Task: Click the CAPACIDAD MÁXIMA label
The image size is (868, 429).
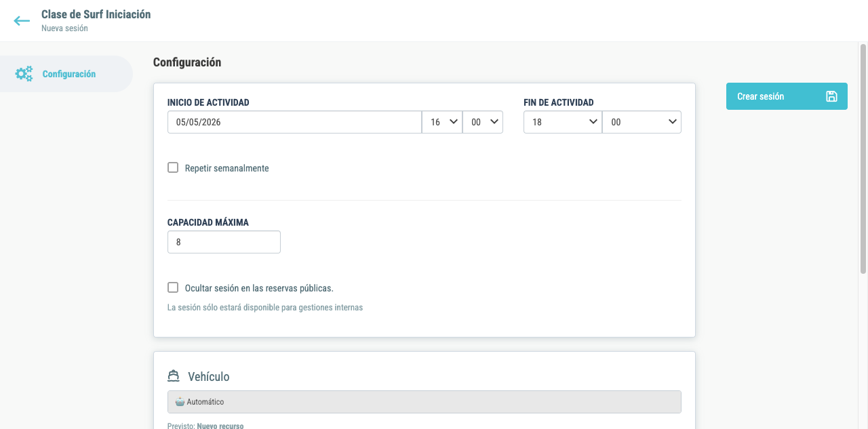Action: [208, 222]
